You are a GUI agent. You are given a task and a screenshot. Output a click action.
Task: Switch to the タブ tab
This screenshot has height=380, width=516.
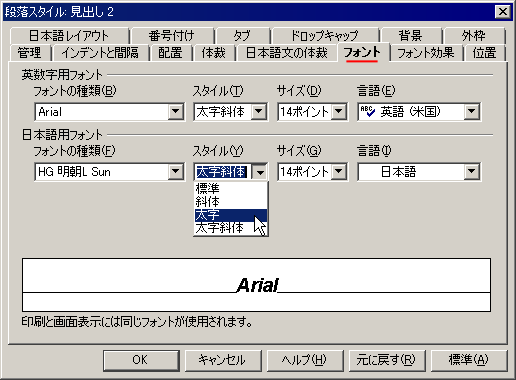242,36
